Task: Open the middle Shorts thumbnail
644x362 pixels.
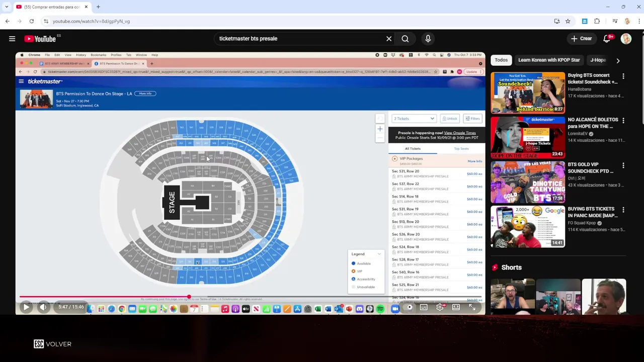Action: click(558, 297)
